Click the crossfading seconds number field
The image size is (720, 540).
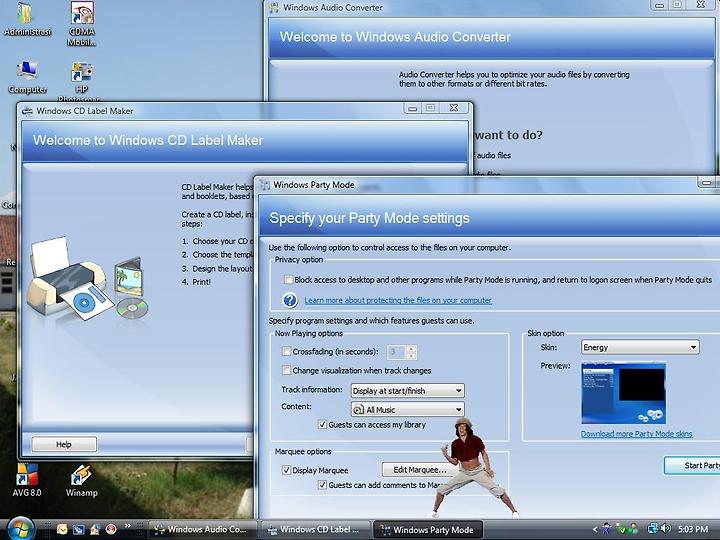396,352
